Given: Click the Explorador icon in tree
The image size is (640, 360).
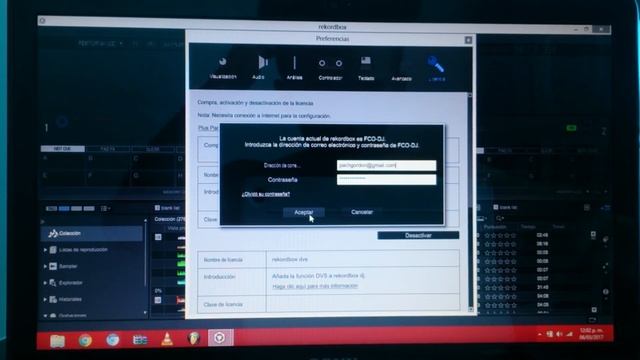Looking at the screenshot, I should point(53,282).
